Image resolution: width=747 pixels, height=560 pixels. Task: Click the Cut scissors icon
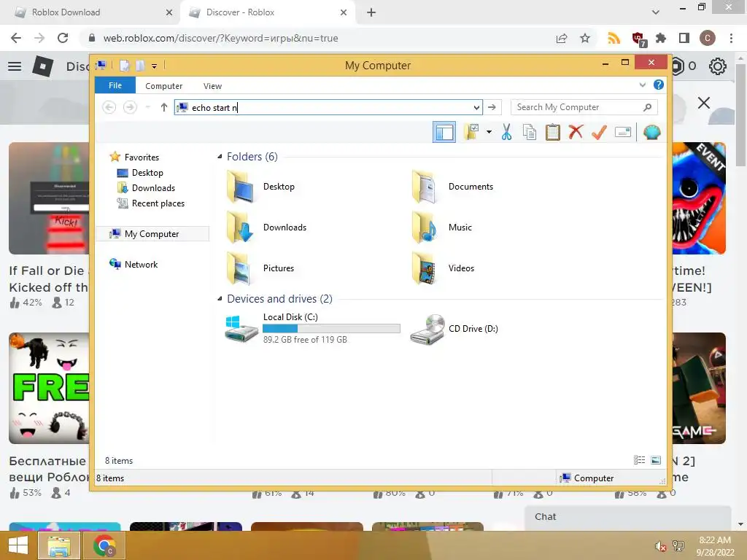click(506, 132)
